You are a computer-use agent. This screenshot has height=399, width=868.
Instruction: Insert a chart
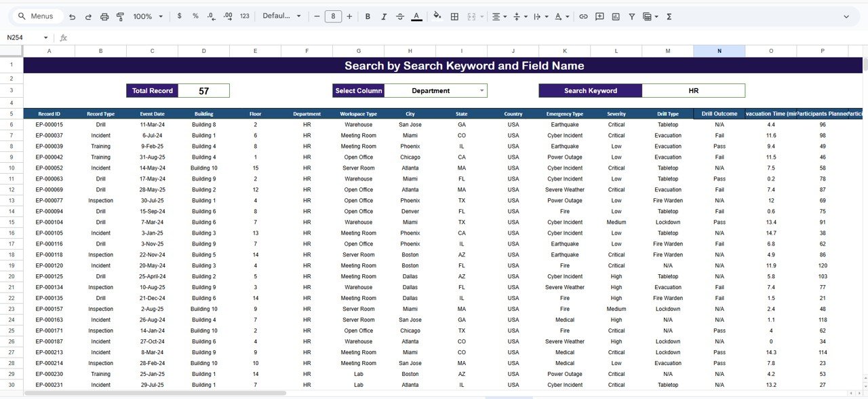[x=616, y=16]
